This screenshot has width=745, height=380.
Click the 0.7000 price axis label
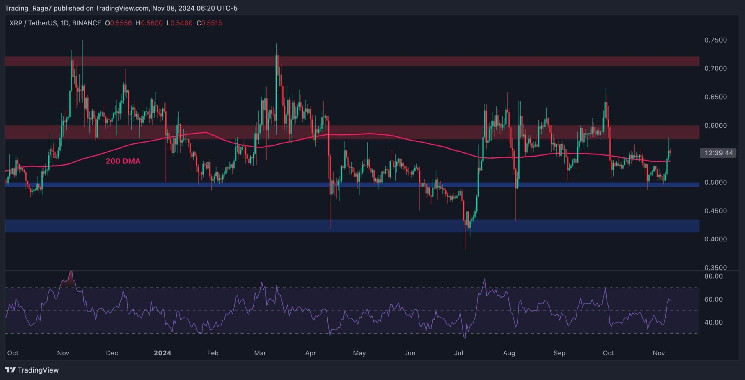click(x=715, y=69)
